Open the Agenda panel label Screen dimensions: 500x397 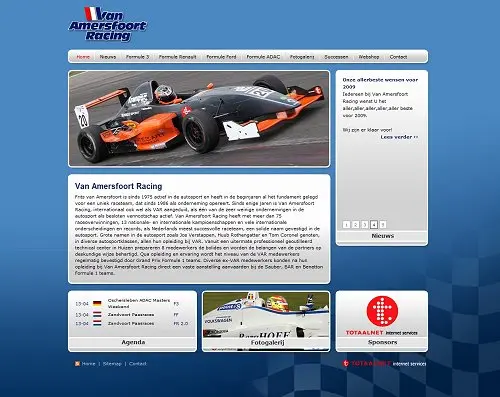133,342
